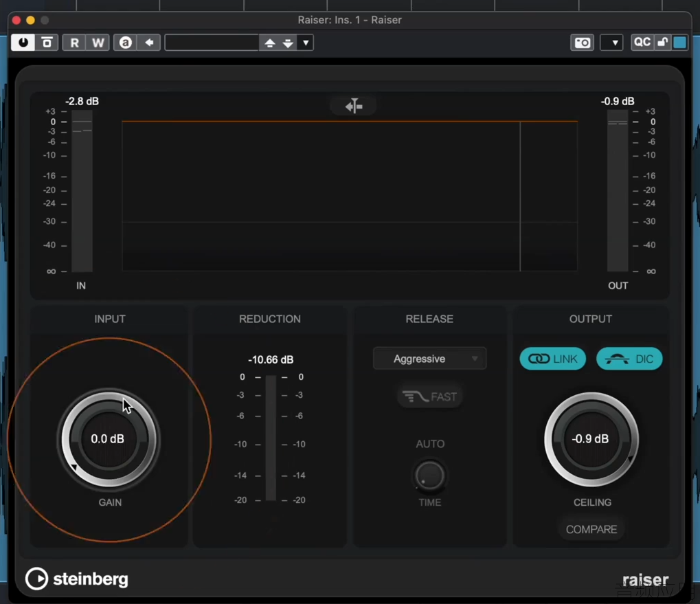This screenshot has width=700, height=604.
Task: Click the release TIME knob
Action: click(x=429, y=476)
